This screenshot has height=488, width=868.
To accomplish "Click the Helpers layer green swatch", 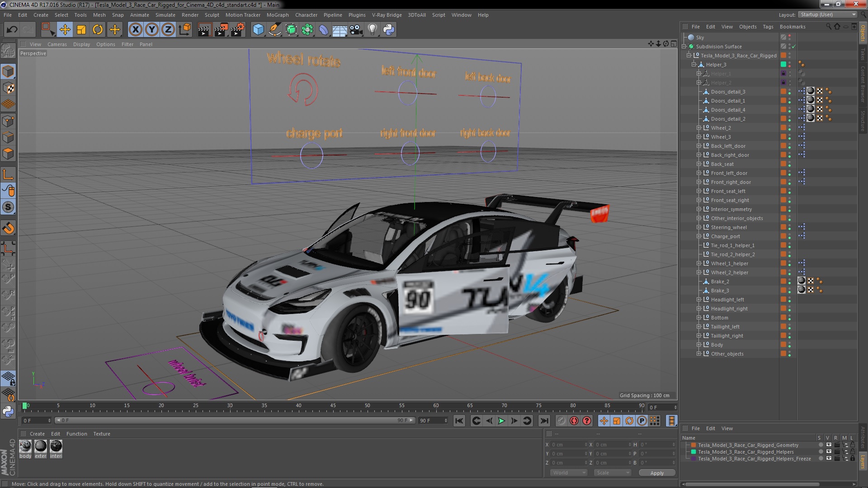I will point(693,452).
